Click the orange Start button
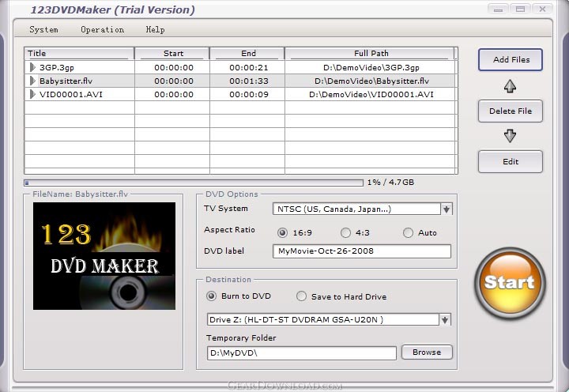 pos(510,283)
